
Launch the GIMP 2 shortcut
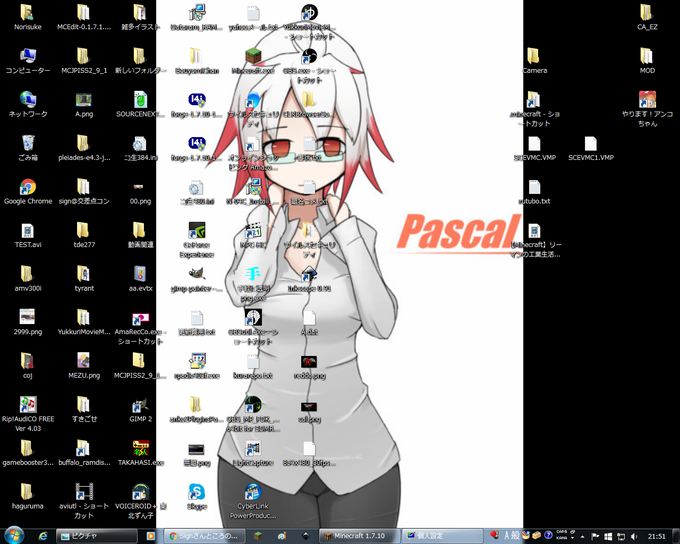(140, 410)
